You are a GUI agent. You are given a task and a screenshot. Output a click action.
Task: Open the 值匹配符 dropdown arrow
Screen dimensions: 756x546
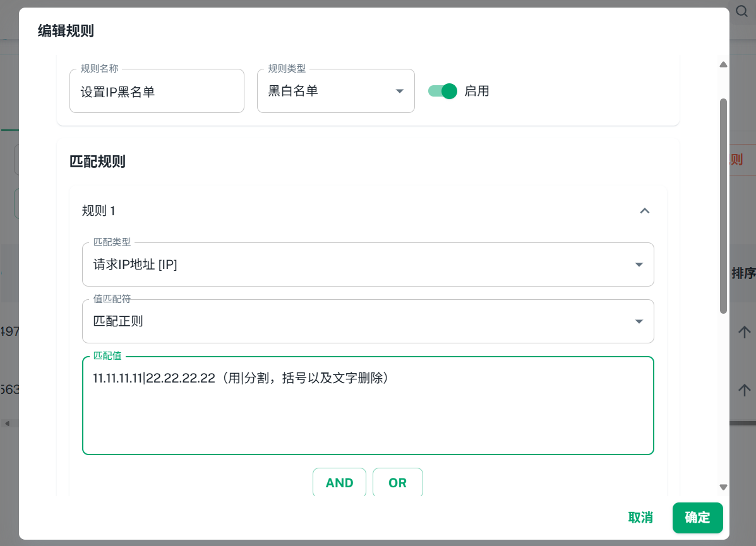(639, 322)
